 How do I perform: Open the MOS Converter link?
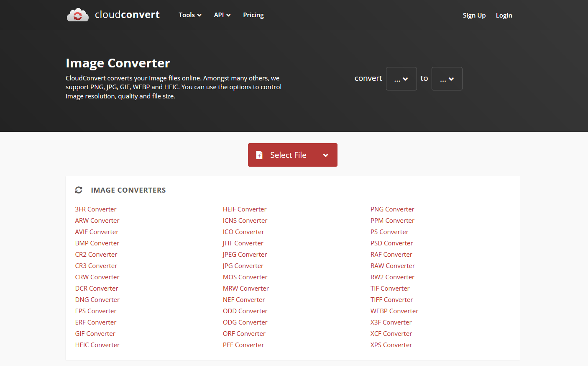click(245, 277)
